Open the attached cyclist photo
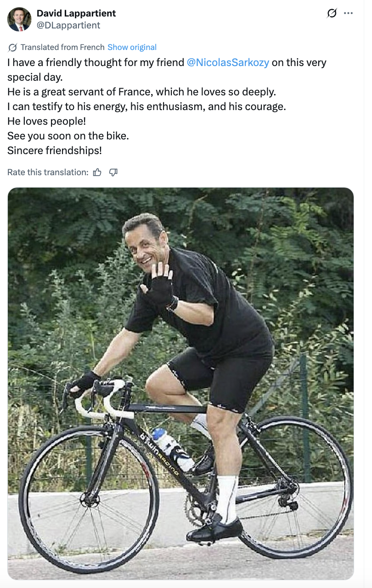 [x=180, y=383]
